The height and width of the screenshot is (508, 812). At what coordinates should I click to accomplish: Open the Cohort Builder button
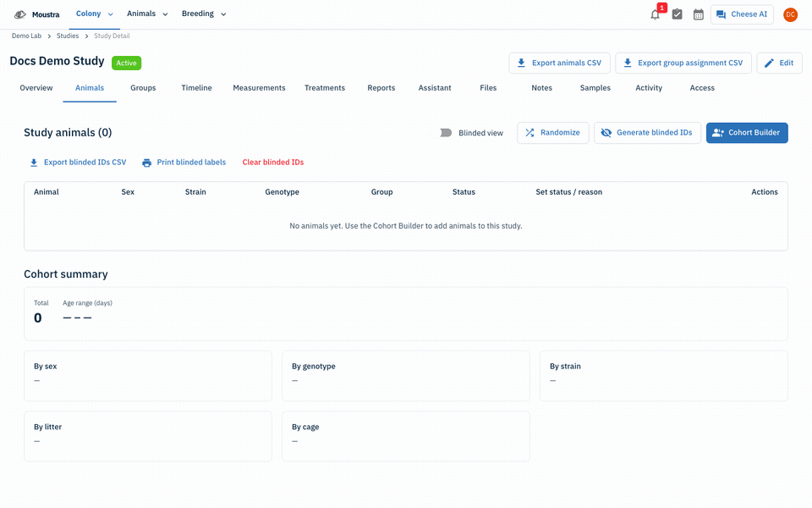tap(747, 133)
